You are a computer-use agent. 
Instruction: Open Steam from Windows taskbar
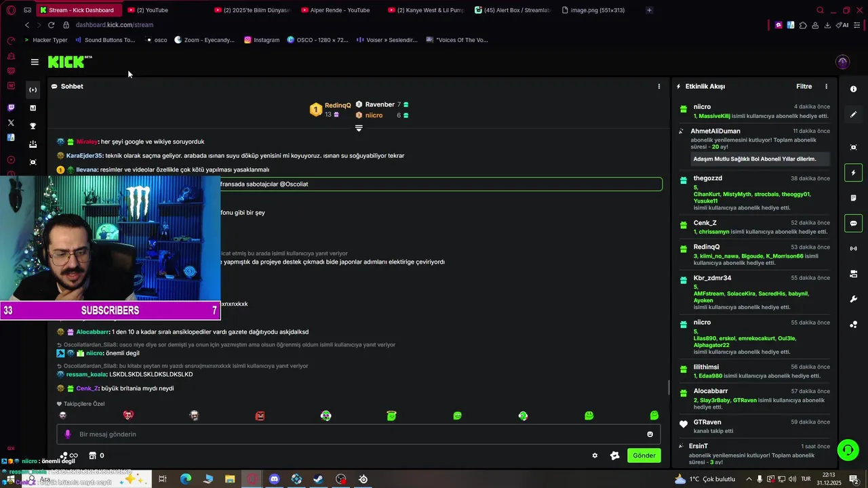pyautogui.click(x=318, y=479)
